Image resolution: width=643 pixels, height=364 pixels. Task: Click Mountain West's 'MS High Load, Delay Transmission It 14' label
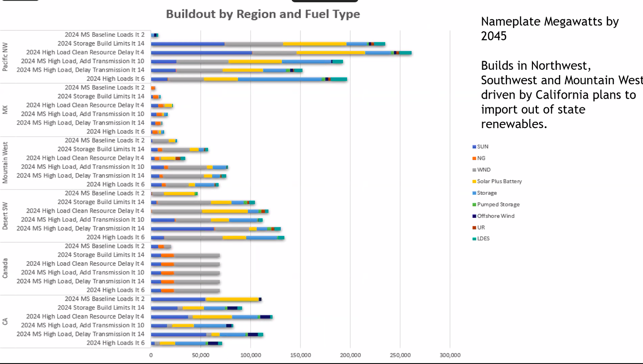pos(81,175)
